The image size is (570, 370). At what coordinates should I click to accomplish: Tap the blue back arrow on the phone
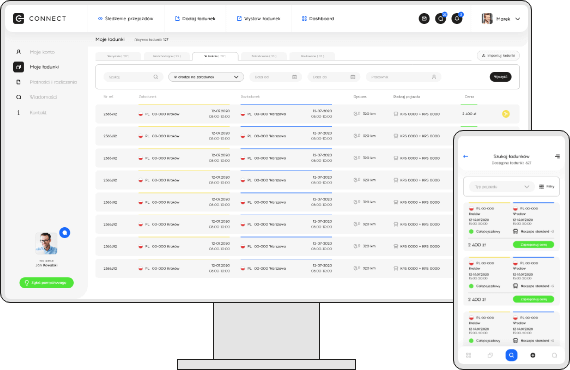point(466,156)
